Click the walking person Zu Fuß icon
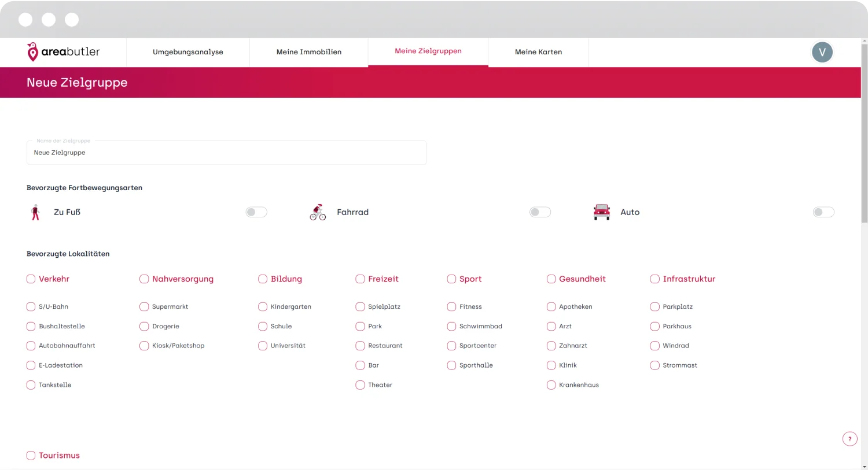The width and height of the screenshot is (868, 470). [35, 212]
